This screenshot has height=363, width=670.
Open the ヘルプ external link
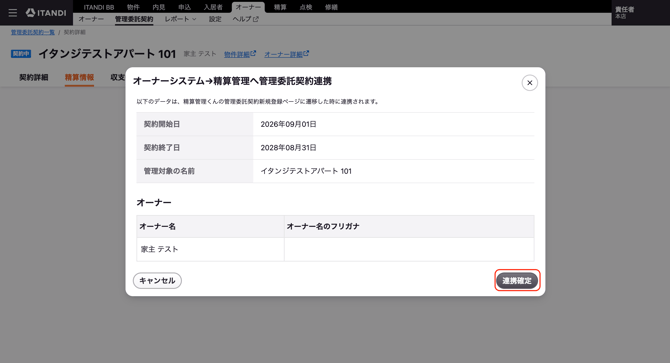(245, 19)
